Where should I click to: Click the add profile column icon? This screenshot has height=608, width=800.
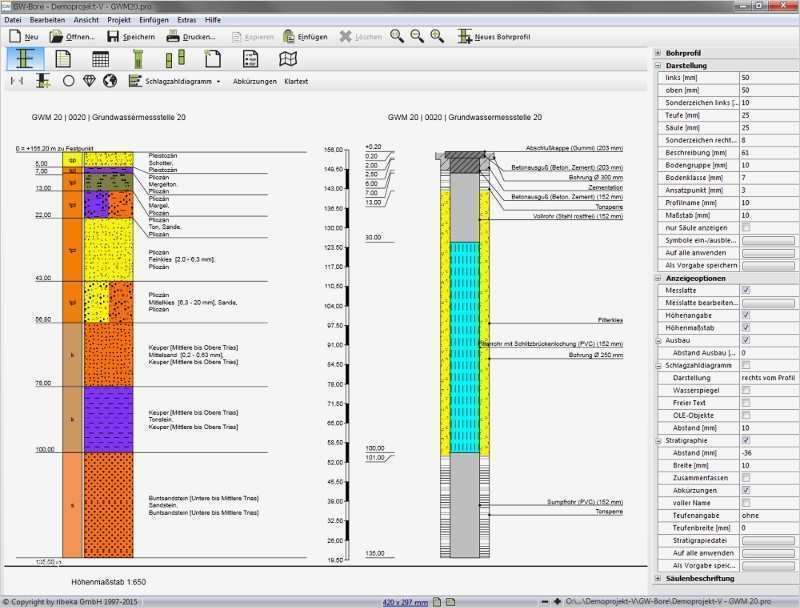(x=43, y=81)
